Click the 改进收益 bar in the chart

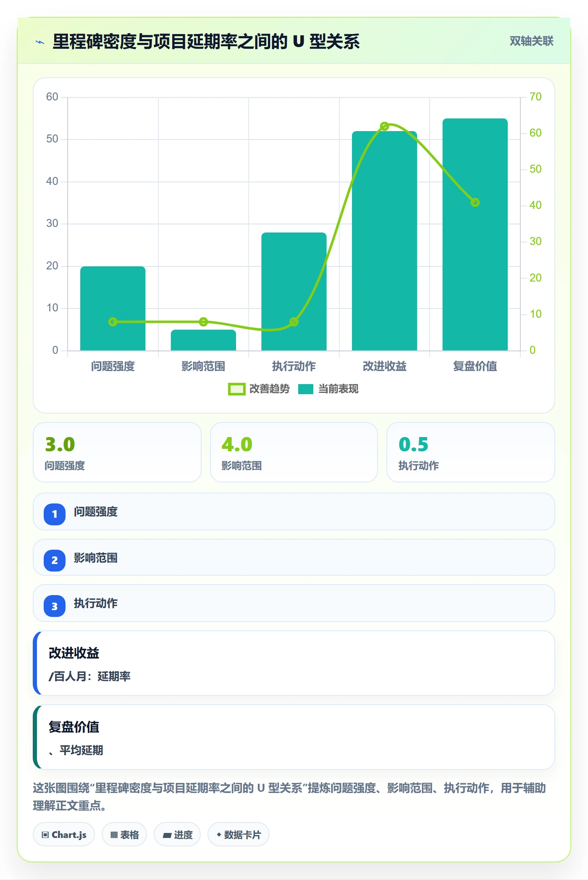click(385, 241)
